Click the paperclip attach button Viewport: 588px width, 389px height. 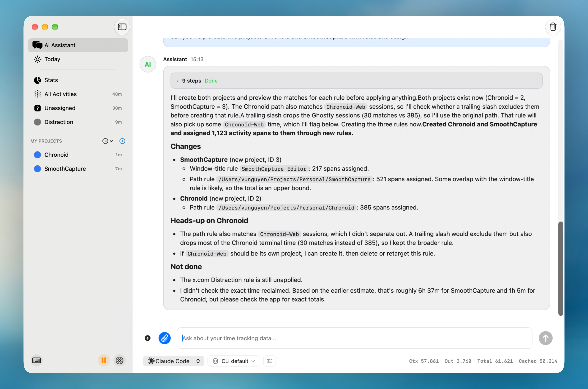[165, 338]
